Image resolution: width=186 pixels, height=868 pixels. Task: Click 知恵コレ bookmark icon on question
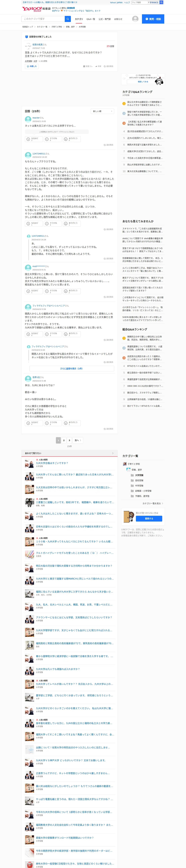[88, 66]
